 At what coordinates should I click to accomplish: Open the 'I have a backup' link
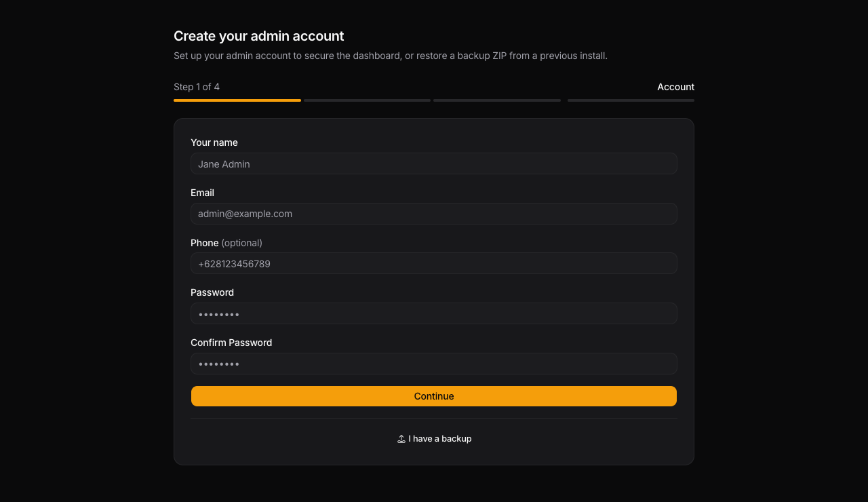434,439
